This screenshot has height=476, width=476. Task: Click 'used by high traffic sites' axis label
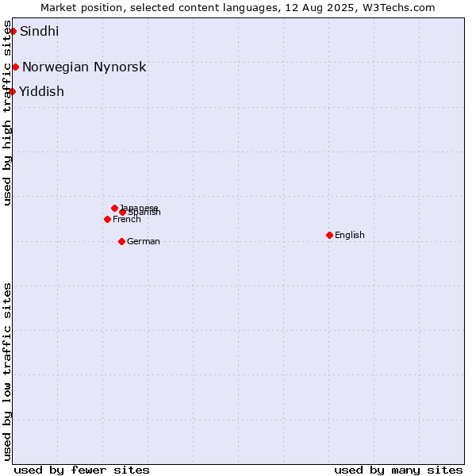(x=6, y=113)
